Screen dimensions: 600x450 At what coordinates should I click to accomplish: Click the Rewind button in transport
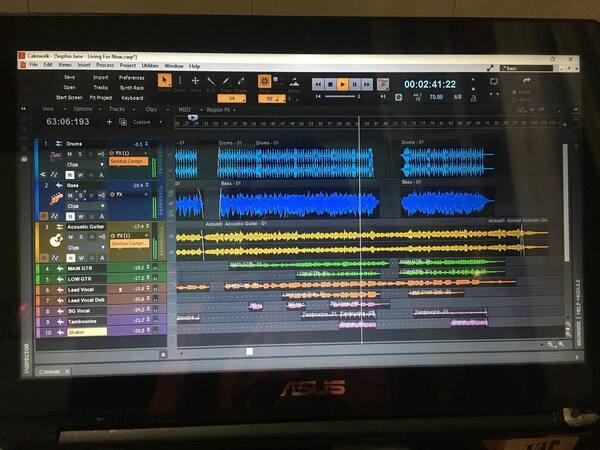(318, 85)
